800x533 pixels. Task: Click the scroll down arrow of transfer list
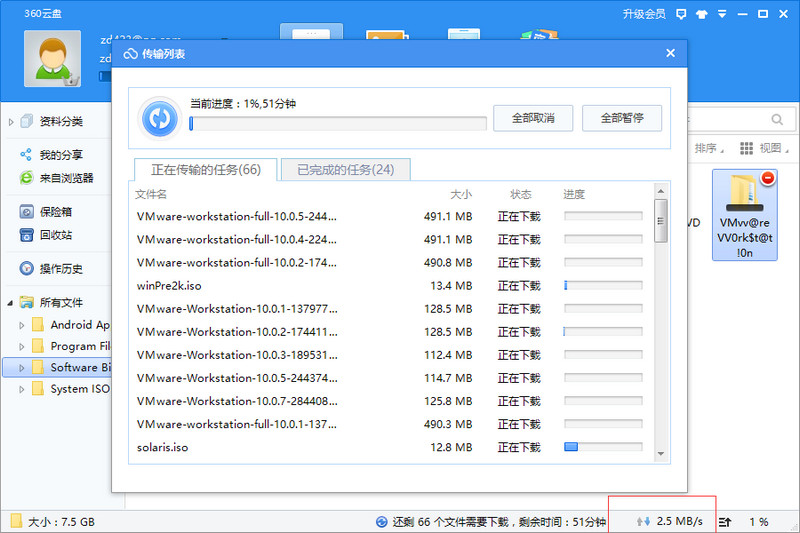click(x=661, y=453)
